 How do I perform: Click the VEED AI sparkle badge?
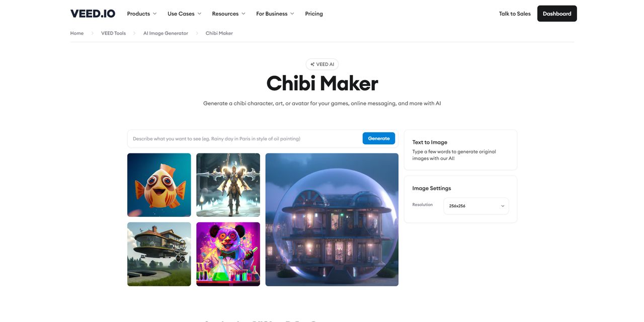(x=322, y=64)
